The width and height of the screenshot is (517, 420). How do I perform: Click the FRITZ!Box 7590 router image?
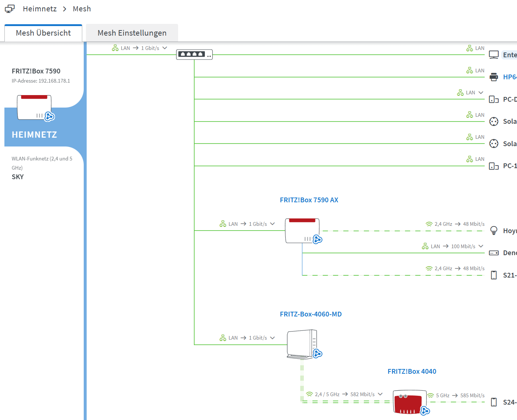(34, 107)
